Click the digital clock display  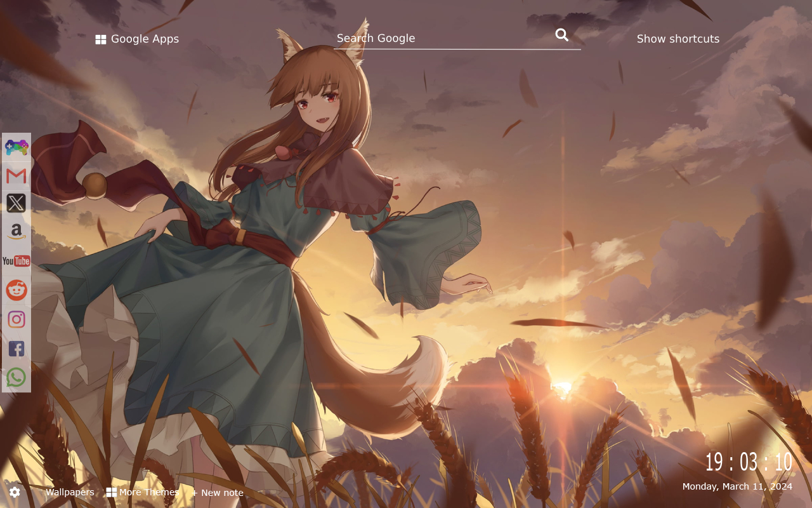pyautogui.click(x=749, y=462)
